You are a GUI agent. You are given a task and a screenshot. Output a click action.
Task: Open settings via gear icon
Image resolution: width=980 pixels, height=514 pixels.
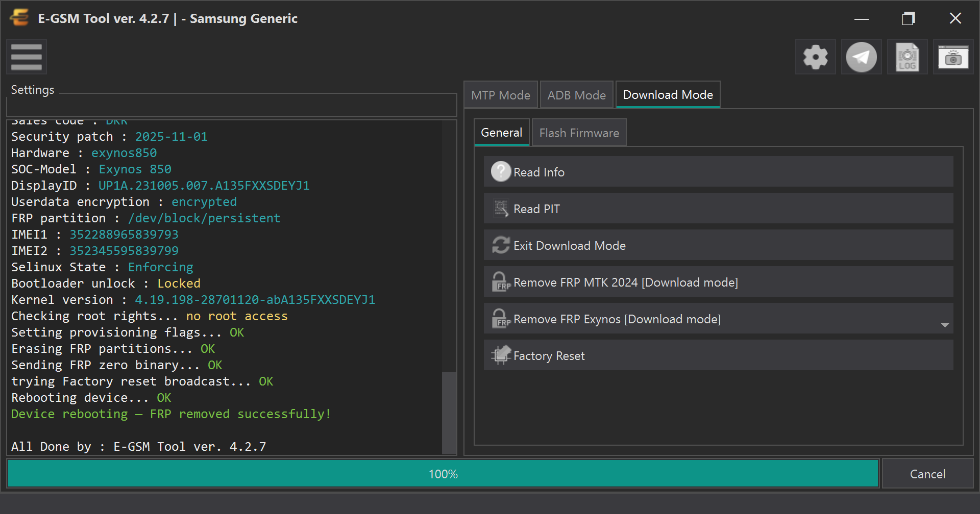click(x=815, y=57)
